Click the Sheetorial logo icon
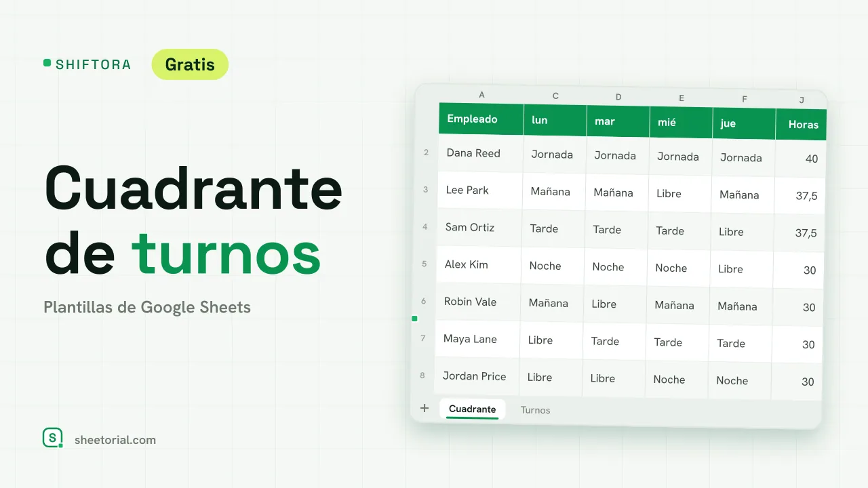 click(53, 438)
